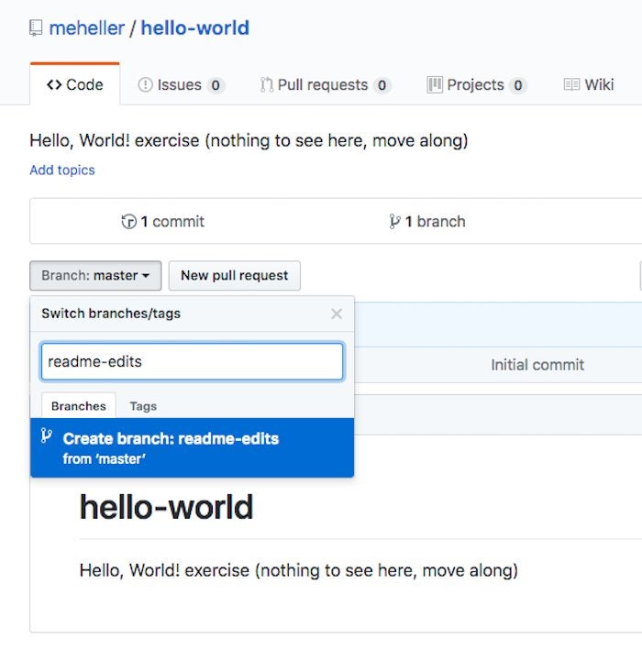Click the branch icon beside 1 branch
This screenshot has width=642, height=672.
click(394, 222)
